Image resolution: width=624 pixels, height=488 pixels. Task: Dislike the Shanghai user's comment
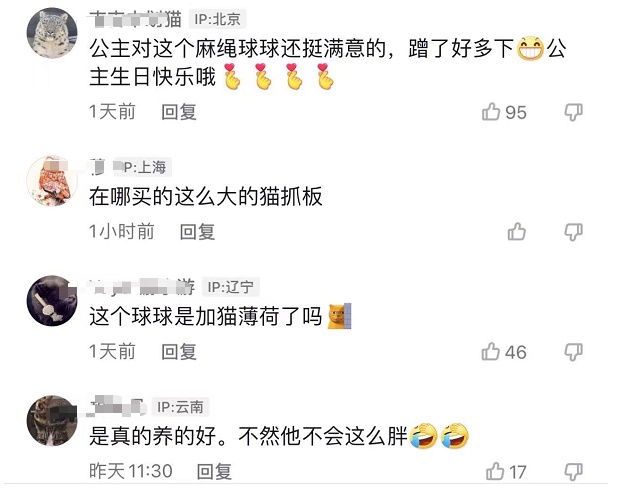pos(573,232)
